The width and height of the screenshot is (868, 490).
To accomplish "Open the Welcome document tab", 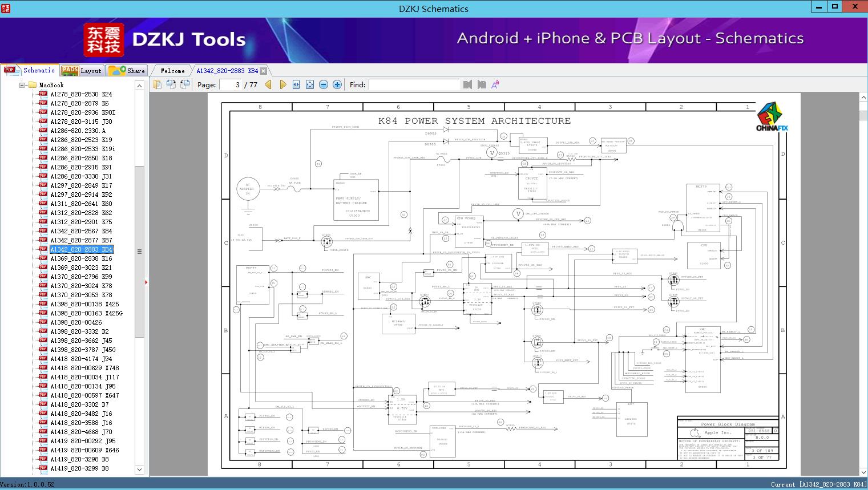I will tap(172, 71).
